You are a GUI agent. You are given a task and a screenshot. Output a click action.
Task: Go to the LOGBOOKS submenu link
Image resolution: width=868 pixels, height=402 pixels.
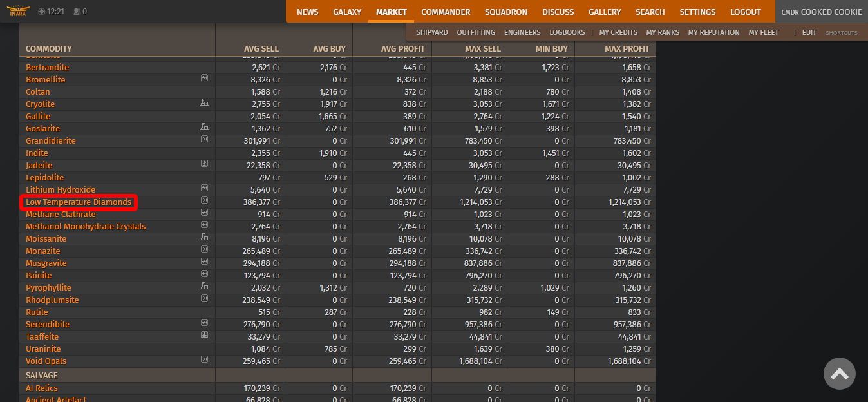coord(567,32)
